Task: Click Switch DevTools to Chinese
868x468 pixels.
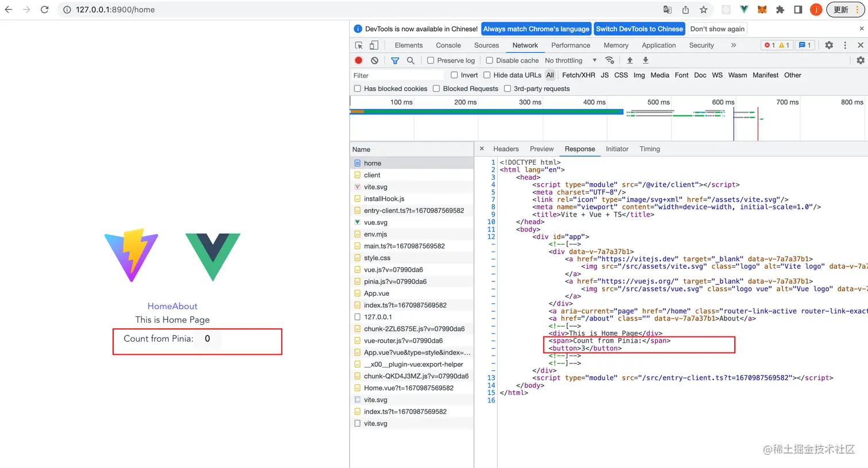Action: pos(640,29)
